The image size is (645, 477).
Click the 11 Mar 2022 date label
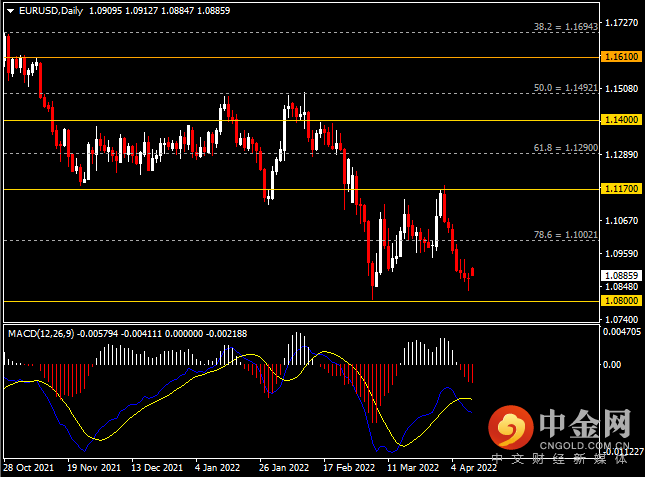[x=411, y=467]
